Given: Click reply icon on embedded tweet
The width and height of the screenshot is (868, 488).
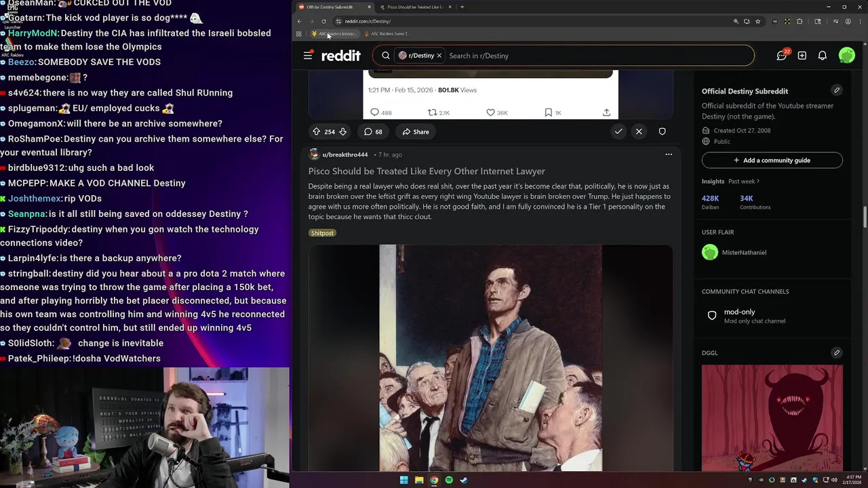Looking at the screenshot, I should coord(374,113).
